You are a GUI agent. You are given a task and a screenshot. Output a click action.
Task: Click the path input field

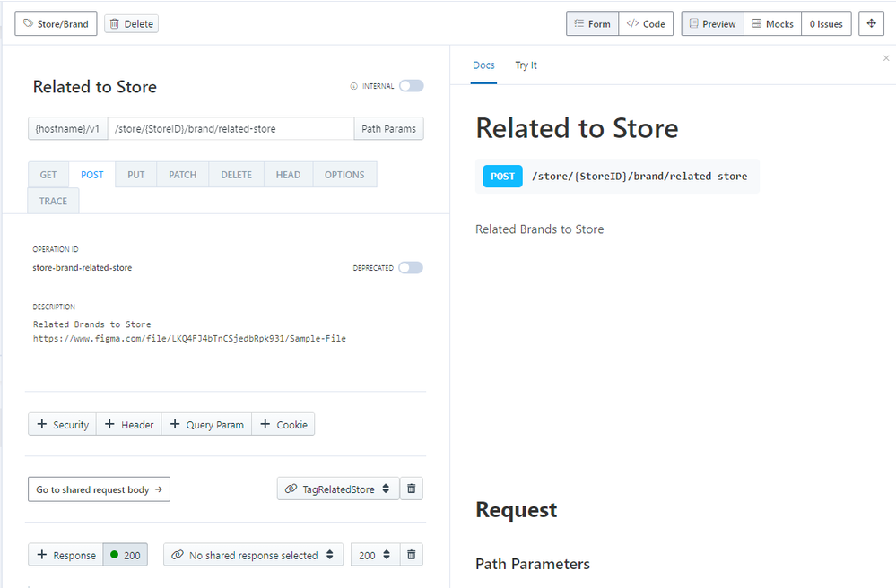(x=231, y=129)
